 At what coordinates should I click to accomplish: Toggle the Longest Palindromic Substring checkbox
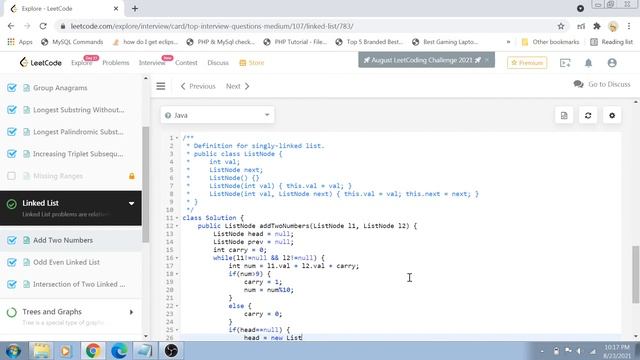(12, 132)
